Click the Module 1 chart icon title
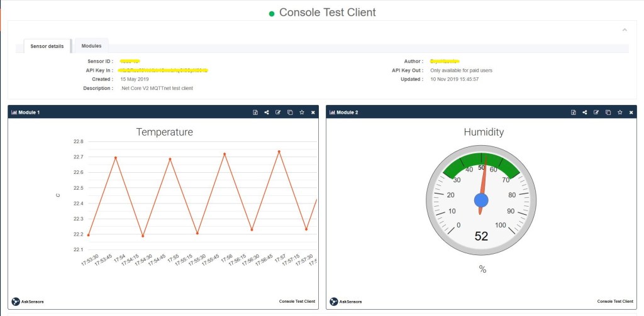Viewport: 644px width, 316px height. [26, 112]
